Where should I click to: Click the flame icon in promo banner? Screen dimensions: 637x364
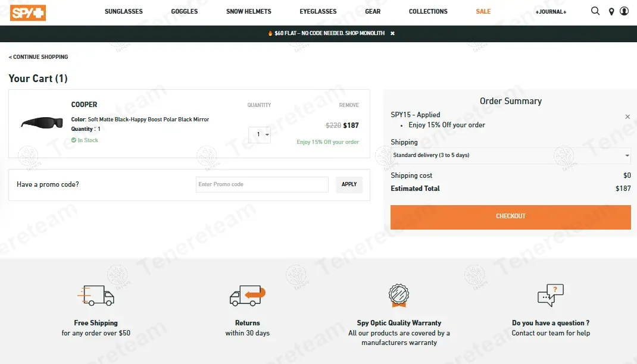pos(270,33)
